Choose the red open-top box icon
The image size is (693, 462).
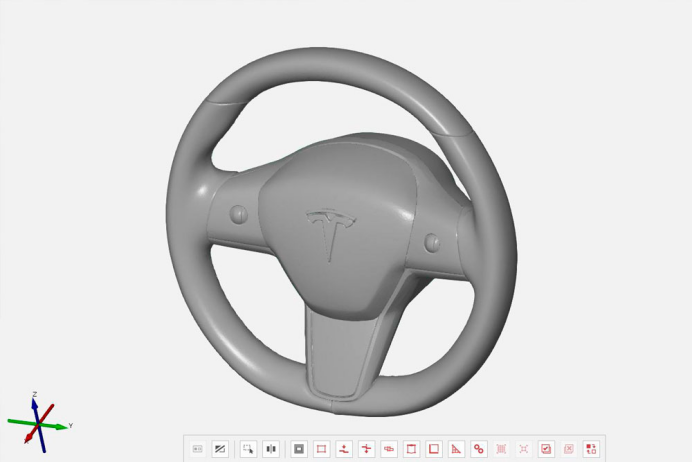pos(411,449)
